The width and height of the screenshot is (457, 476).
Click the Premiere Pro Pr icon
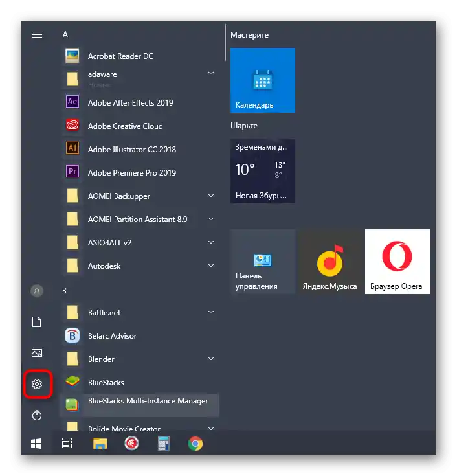click(x=72, y=172)
